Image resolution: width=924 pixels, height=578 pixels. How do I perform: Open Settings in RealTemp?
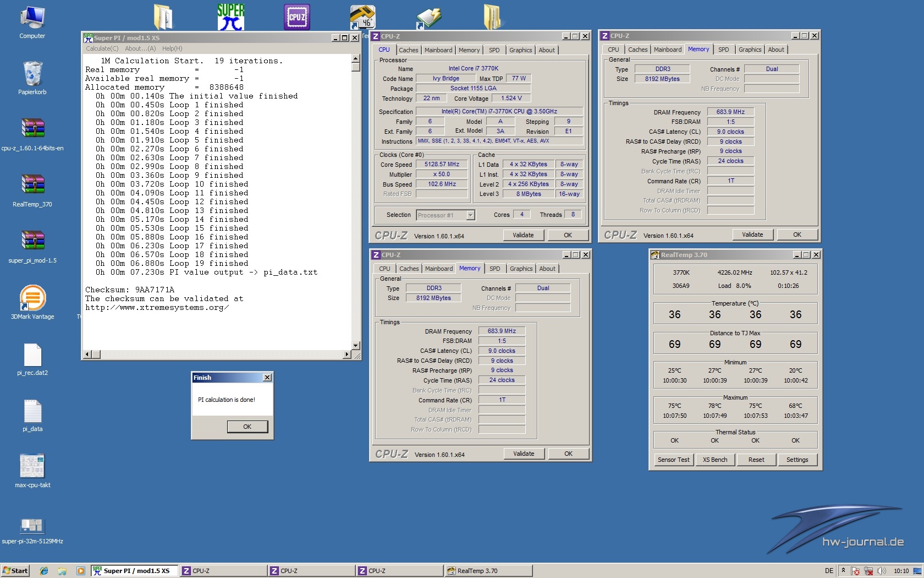[x=798, y=460]
